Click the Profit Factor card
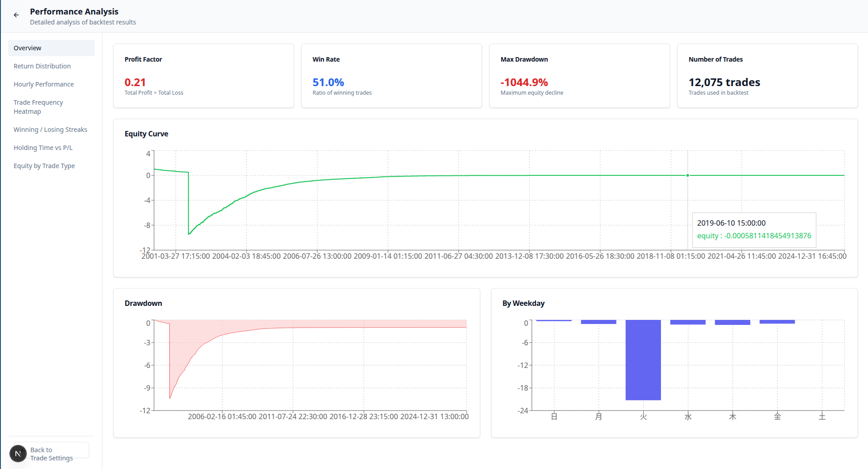 (x=203, y=76)
